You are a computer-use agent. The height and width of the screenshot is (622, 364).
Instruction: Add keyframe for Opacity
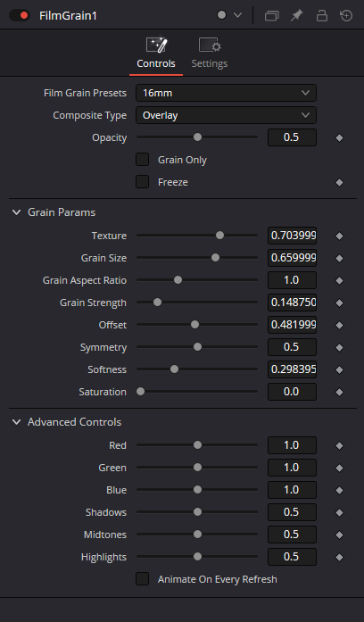click(x=339, y=138)
